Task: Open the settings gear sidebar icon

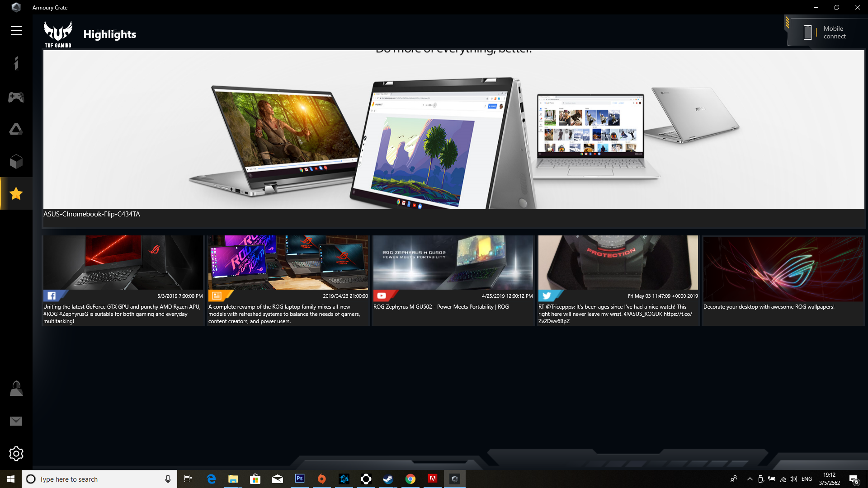Action: tap(16, 454)
